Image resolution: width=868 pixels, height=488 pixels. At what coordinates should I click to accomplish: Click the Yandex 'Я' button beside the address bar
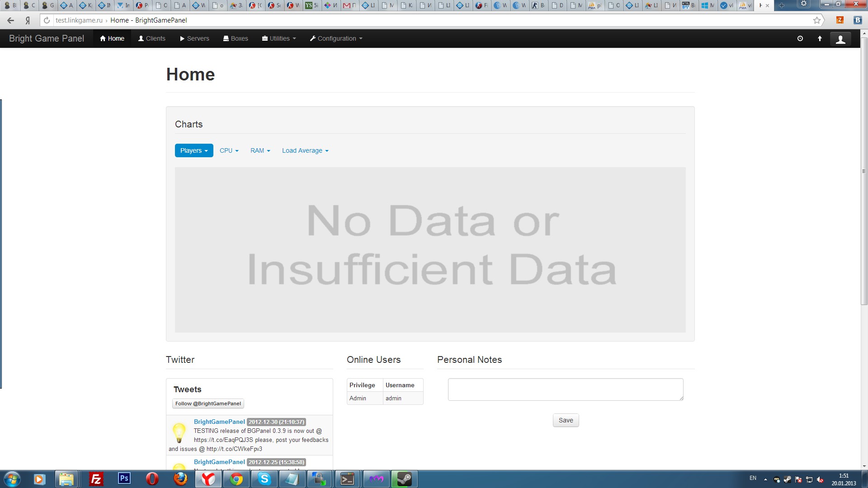tap(28, 20)
